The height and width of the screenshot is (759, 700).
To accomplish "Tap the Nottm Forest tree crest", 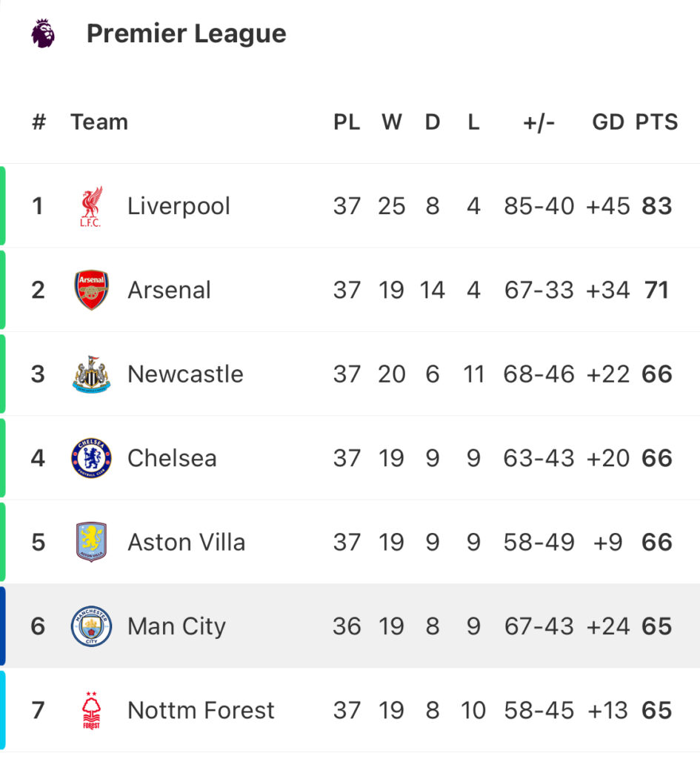I will [x=91, y=710].
